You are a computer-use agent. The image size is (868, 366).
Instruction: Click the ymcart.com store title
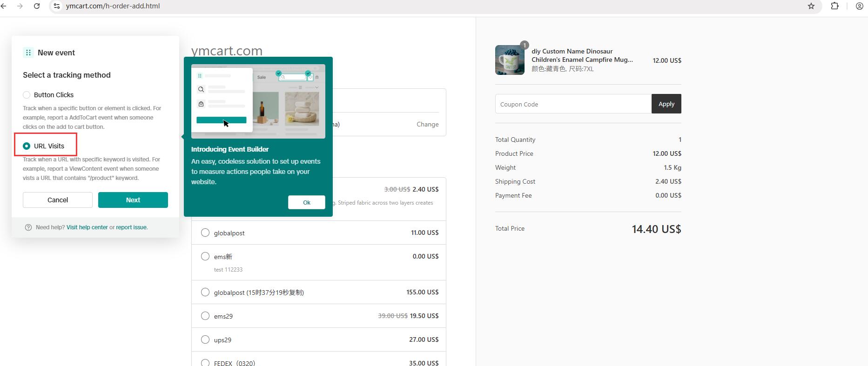[227, 51]
